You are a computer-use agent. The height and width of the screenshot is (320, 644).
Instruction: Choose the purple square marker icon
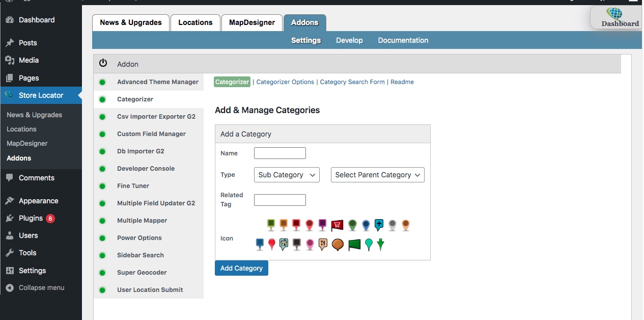coord(322,225)
